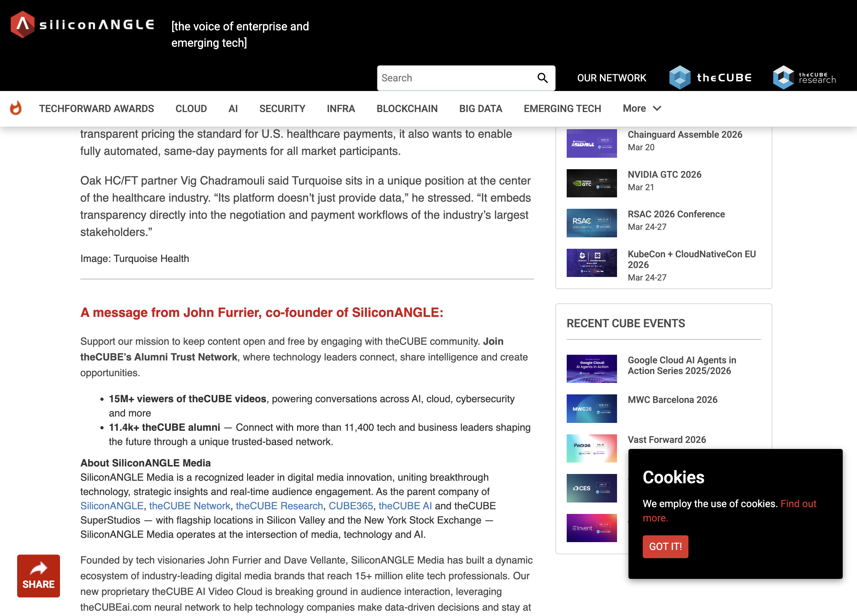Open the CUBE365 link
Viewport: 857px width, 616px height.
pyautogui.click(x=350, y=506)
